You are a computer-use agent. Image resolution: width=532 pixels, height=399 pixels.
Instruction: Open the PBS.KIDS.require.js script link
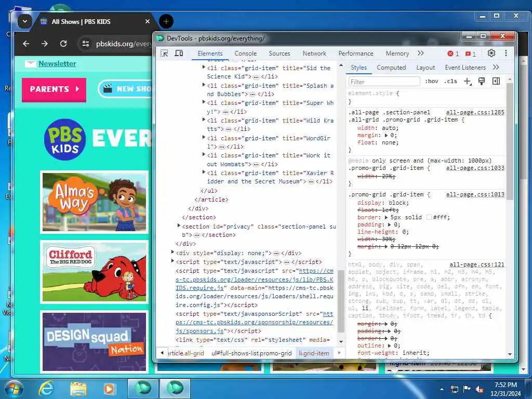click(x=255, y=280)
